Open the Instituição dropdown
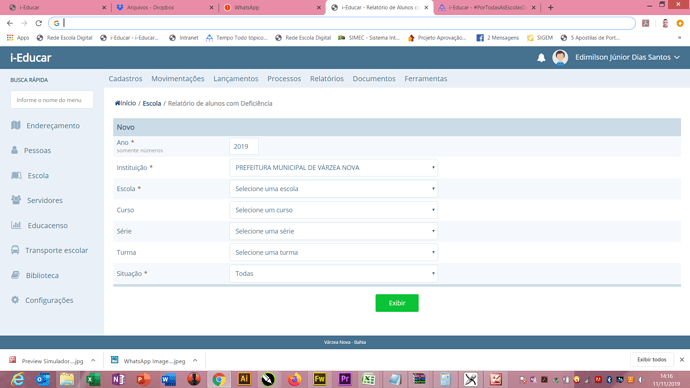This screenshot has width=690, height=388. click(334, 168)
